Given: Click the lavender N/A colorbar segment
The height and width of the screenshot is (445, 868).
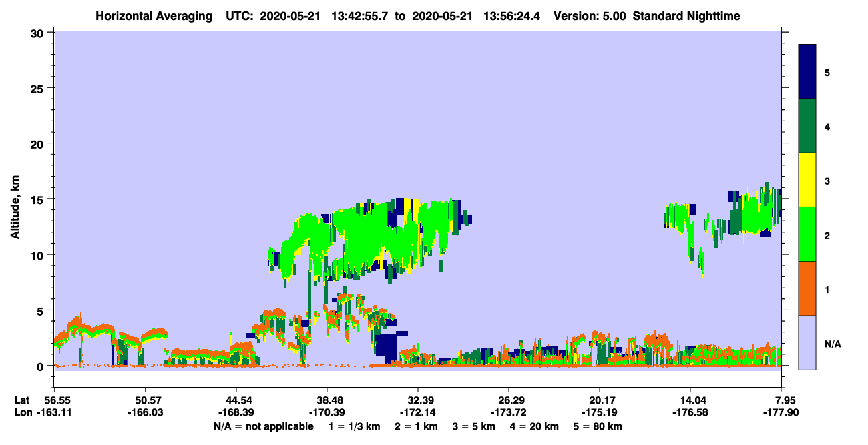Looking at the screenshot, I should pos(807,342).
